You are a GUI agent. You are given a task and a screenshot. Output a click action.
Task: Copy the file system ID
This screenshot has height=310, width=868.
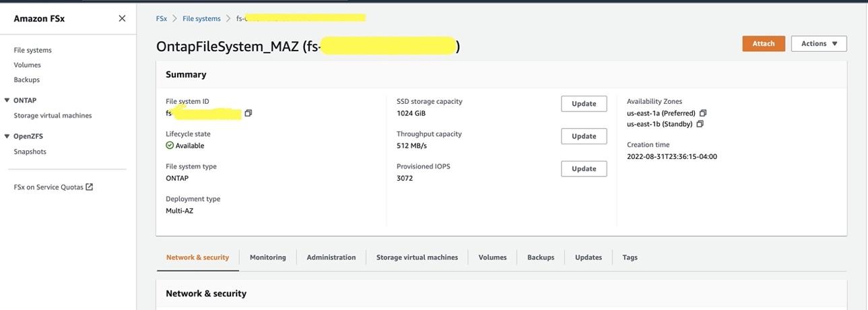[248, 113]
